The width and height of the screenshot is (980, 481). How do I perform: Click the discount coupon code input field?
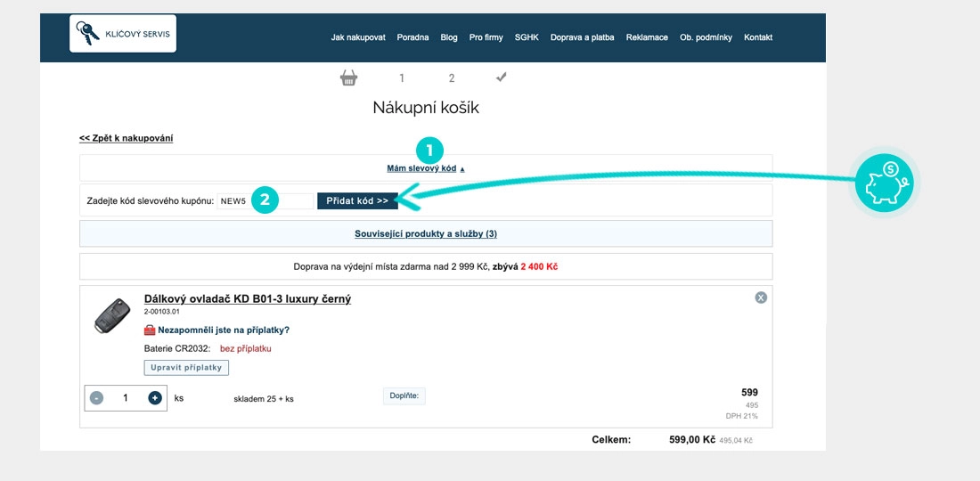(x=265, y=201)
